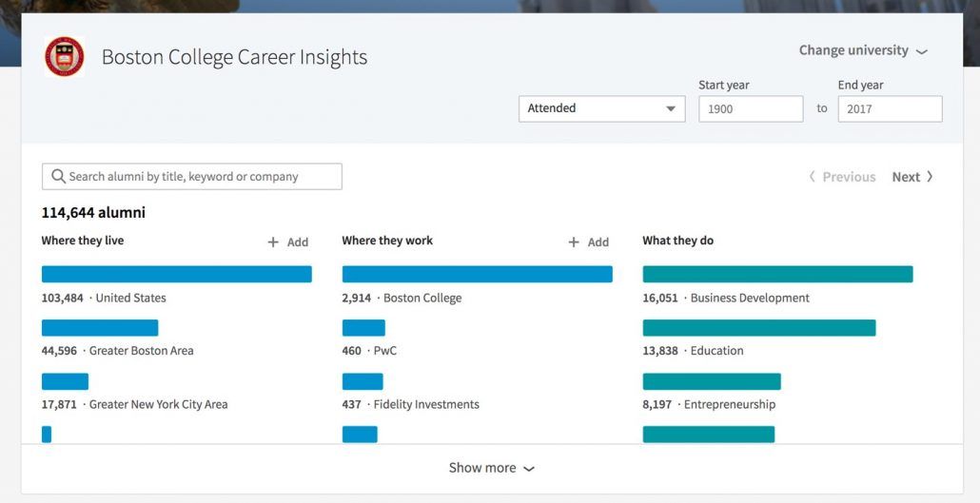The width and height of the screenshot is (980, 503).
Task: Click the End year field showing 2017
Action: click(x=890, y=108)
